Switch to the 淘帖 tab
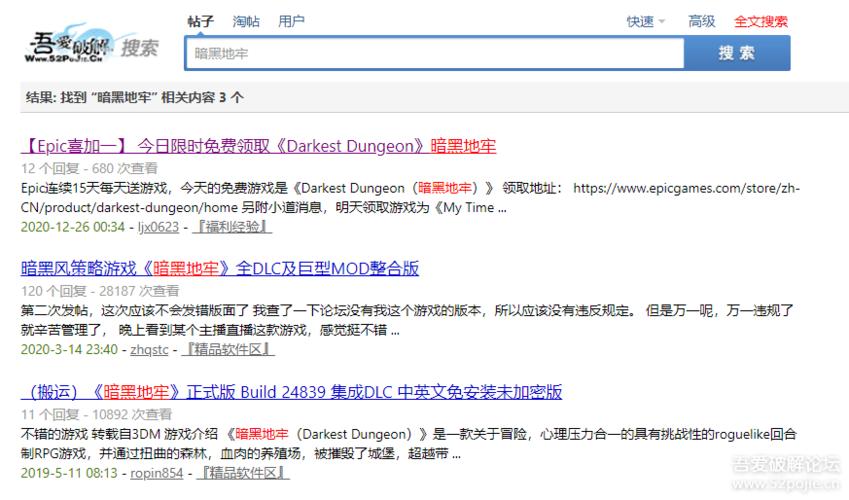Screen dimensions: 849x500 coord(246,22)
